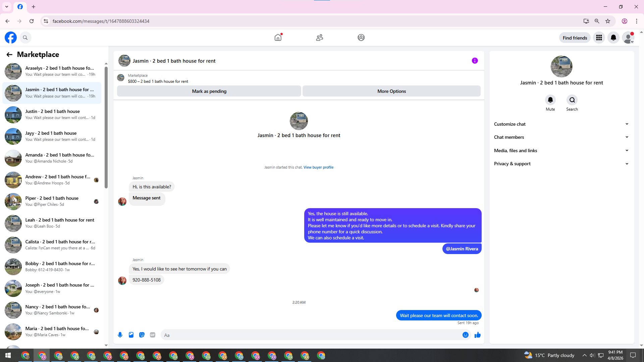Click the voice clip microphone icon
The image size is (644, 362).
pos(120,335)
